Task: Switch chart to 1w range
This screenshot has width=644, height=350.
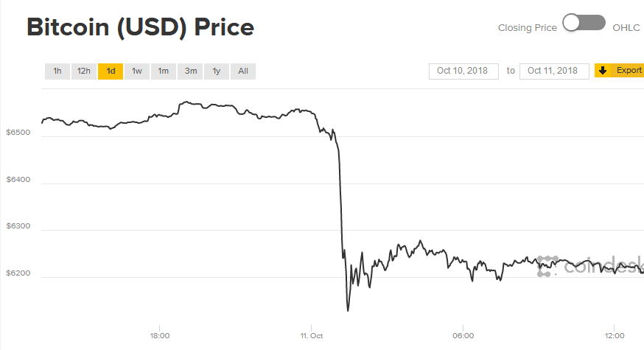Action: (x=137, y=71)
